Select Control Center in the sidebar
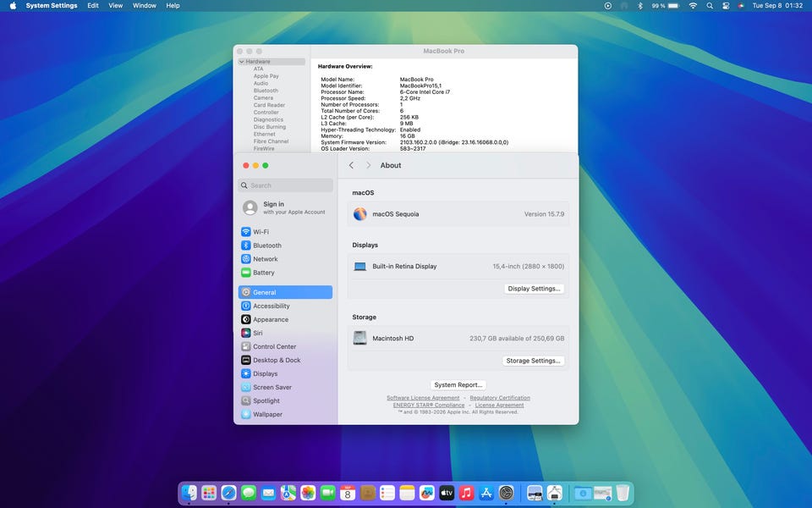This screenshot has width=812, height=508. click(x=285, y=346)
